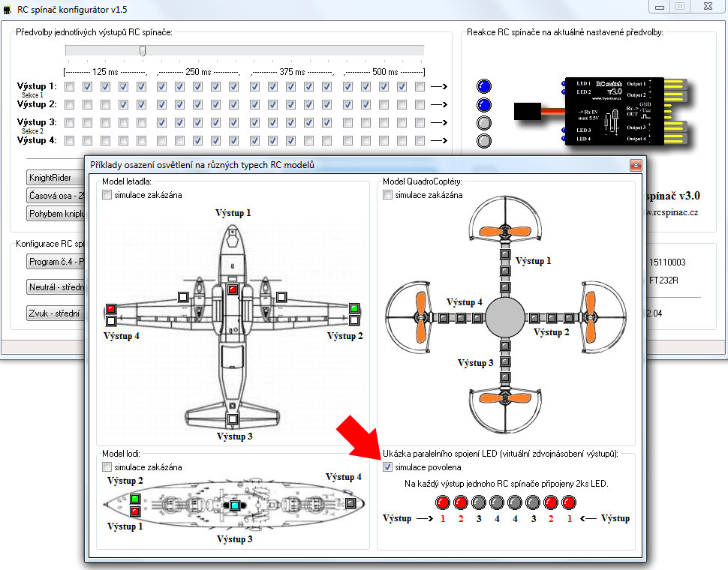The image size is (728, 570).
Task: Click the white LED beside the airplane's right engine
Action: click(281, 297)
